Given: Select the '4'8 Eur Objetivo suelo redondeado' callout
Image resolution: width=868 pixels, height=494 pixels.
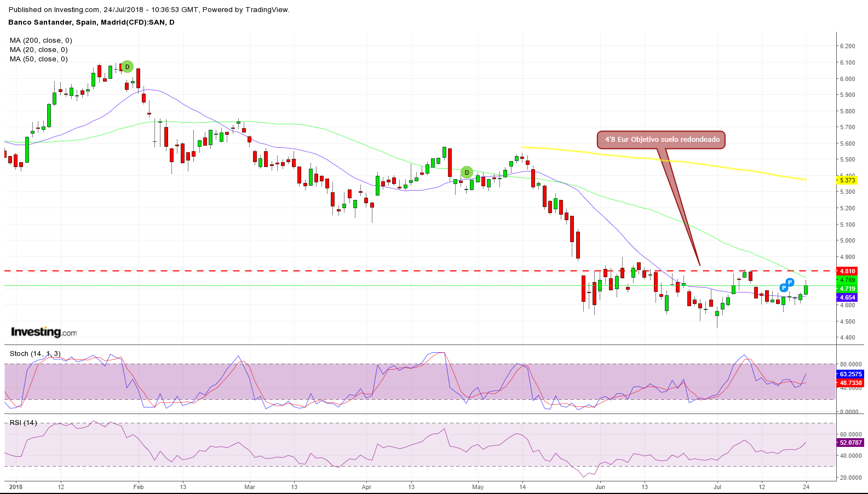Looking at the screenshot, I should [662, 140].
